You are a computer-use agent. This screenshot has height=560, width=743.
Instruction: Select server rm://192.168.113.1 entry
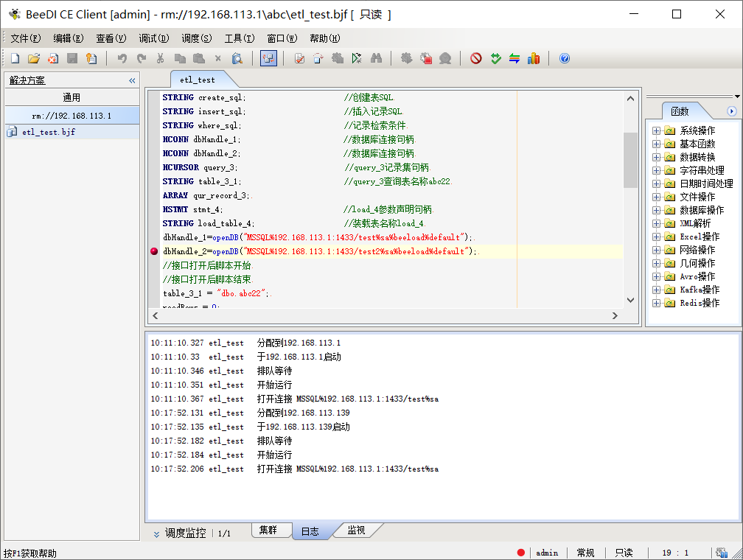pos(72,116)
